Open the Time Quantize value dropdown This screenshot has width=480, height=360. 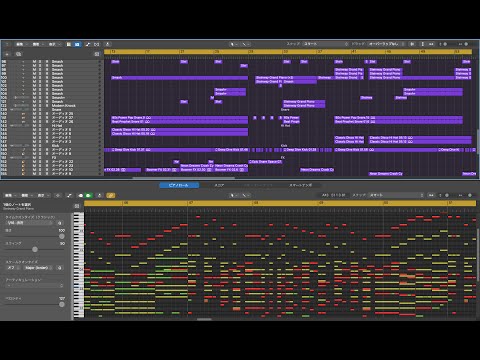pos(30,223)
